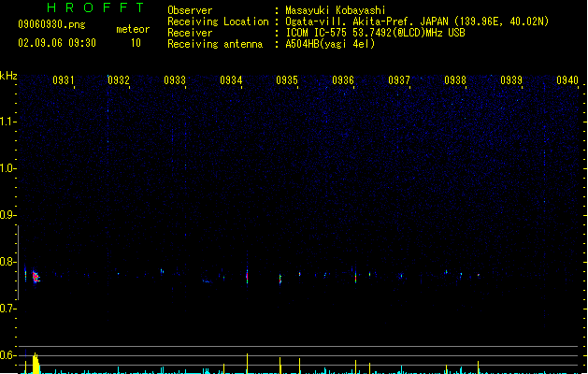This screenshot has height=374, width=588.
Task: Select the file name 09060930.png
Action: (51, 24)
